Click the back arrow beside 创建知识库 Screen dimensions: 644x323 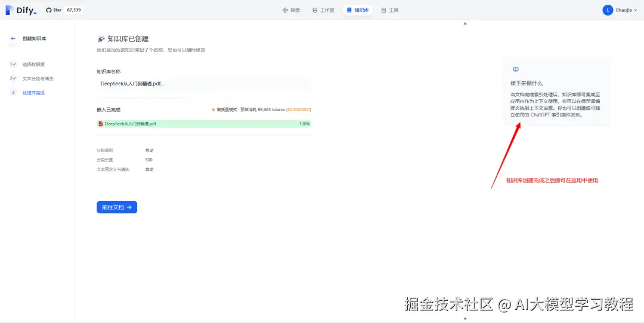13,39
